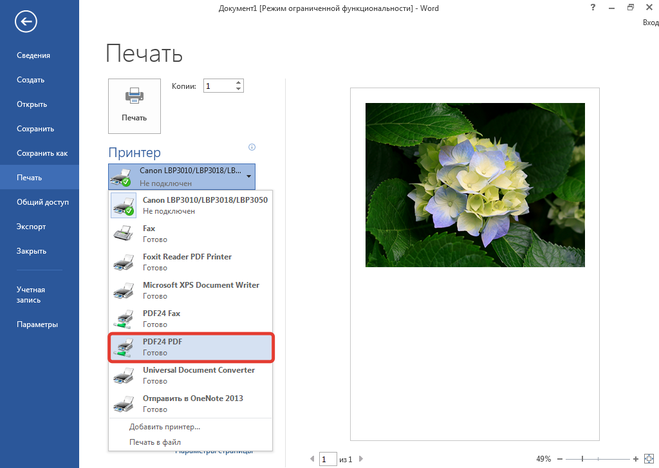
Task: Click the page number field in preview
Action: [x=328, y=459]
